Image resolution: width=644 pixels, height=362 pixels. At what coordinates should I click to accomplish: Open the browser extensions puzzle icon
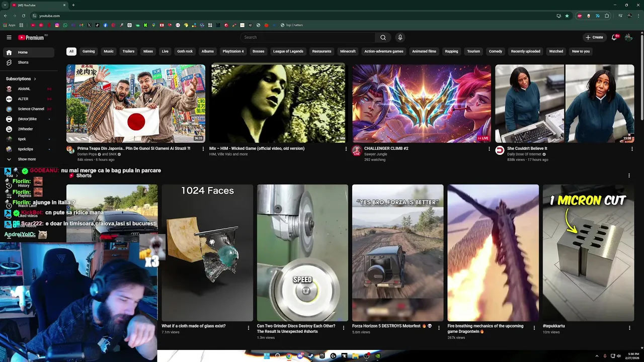(x=607, y=16)
